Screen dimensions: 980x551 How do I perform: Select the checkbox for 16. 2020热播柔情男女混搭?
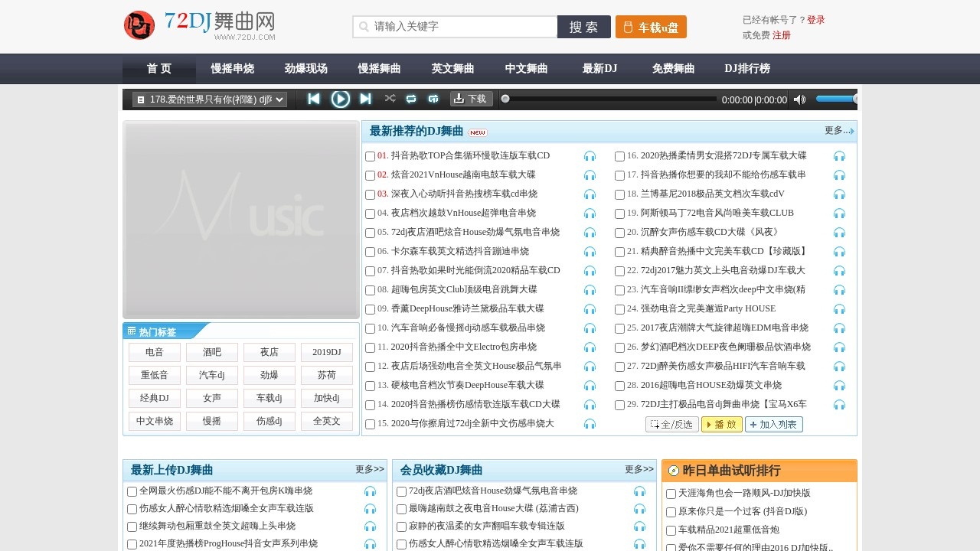click(619, 155)
